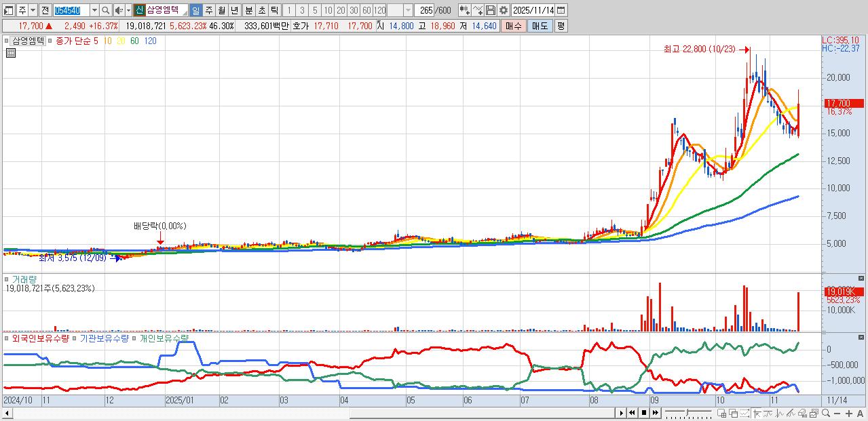The image size is (868, 421).
Task: Click the 매수 (buy) button
Action: [x=514, y=26]
